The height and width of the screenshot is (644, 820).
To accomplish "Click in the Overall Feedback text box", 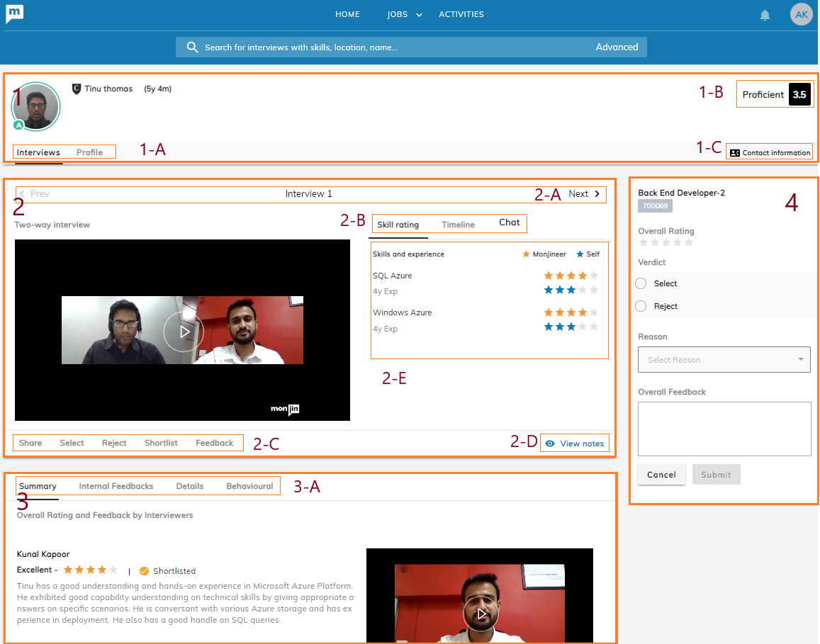I will [x=724, y=429].
